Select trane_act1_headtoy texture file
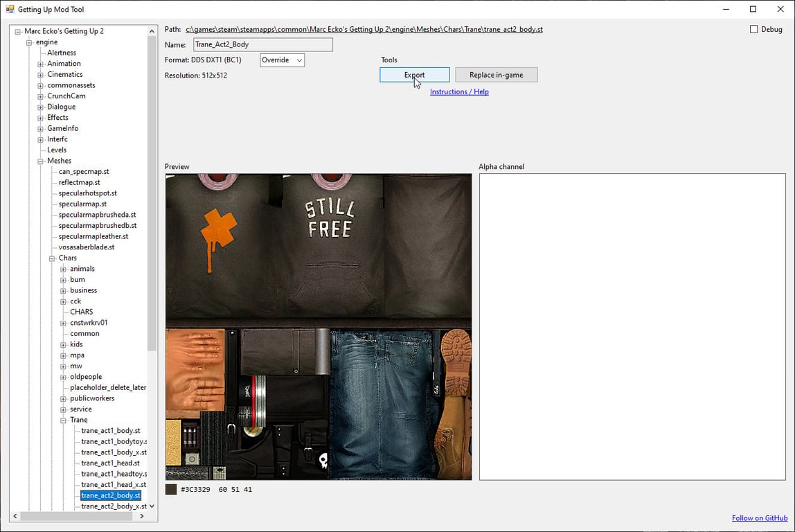This screenshot has width=795, height=532. (114, 475)
